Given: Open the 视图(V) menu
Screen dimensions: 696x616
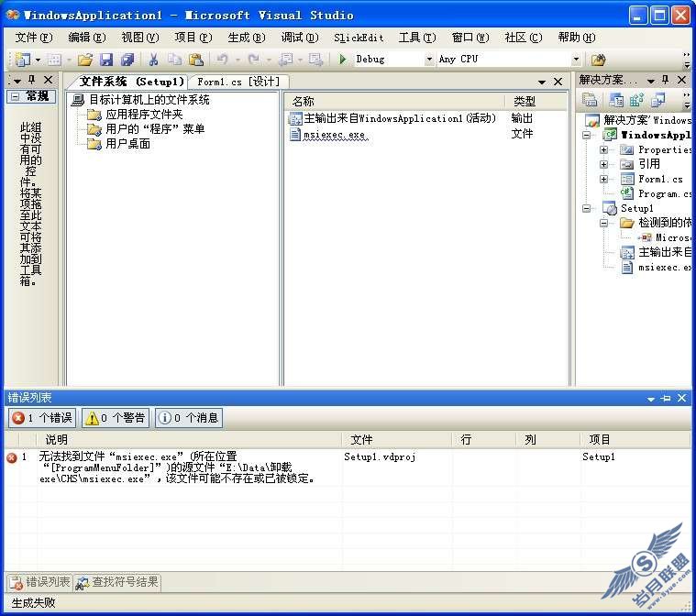Looking at the screenshot, I should 139,38.
